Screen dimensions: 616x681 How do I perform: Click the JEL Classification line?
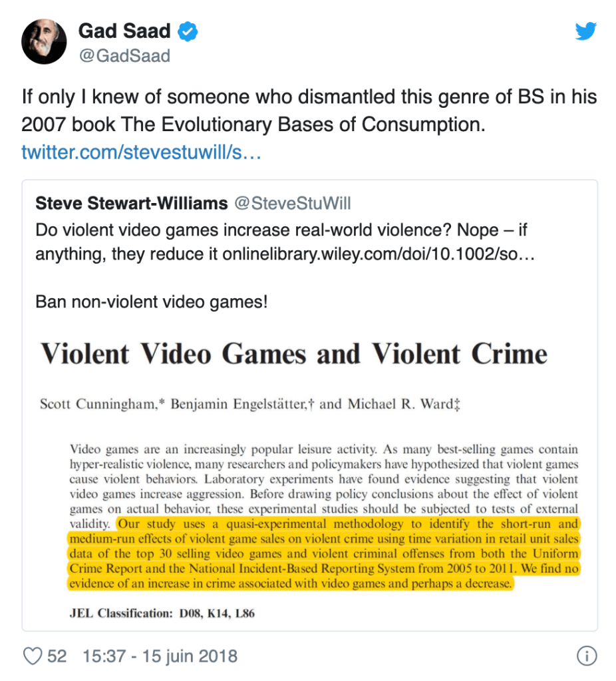pyautogui.click(x=162, y=613)
